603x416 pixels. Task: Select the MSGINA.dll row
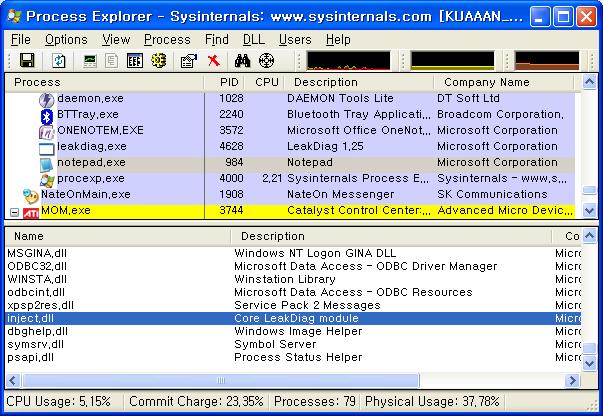click(293, 253)
